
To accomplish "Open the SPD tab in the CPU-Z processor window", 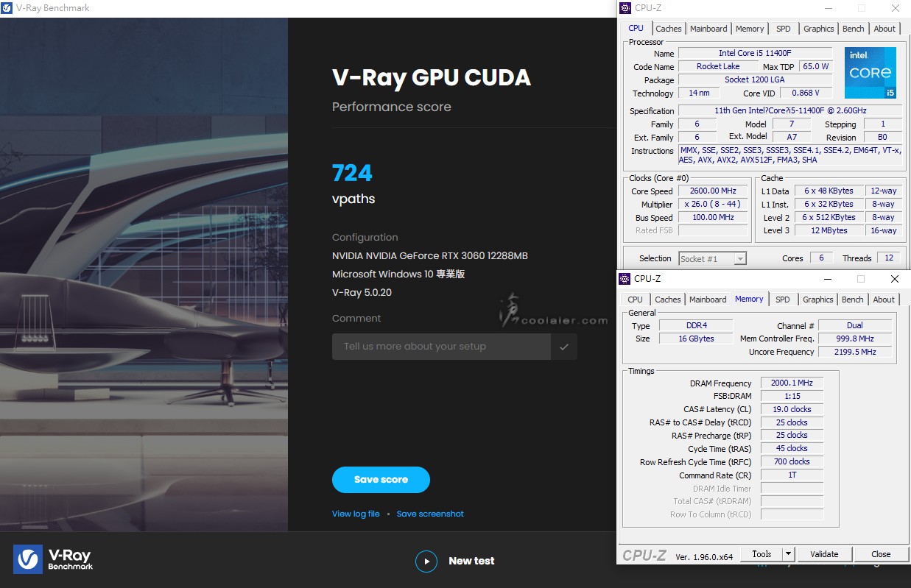I will (784, 29).
